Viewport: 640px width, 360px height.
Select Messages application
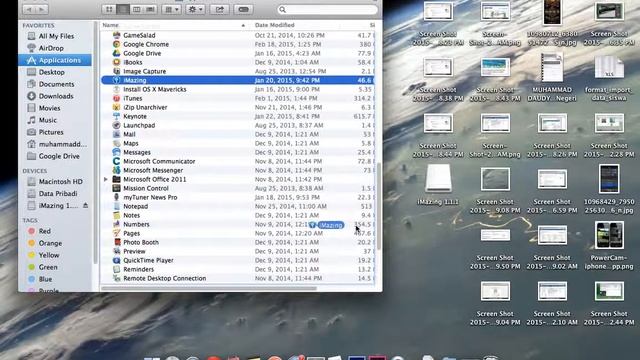click(238, 152)
